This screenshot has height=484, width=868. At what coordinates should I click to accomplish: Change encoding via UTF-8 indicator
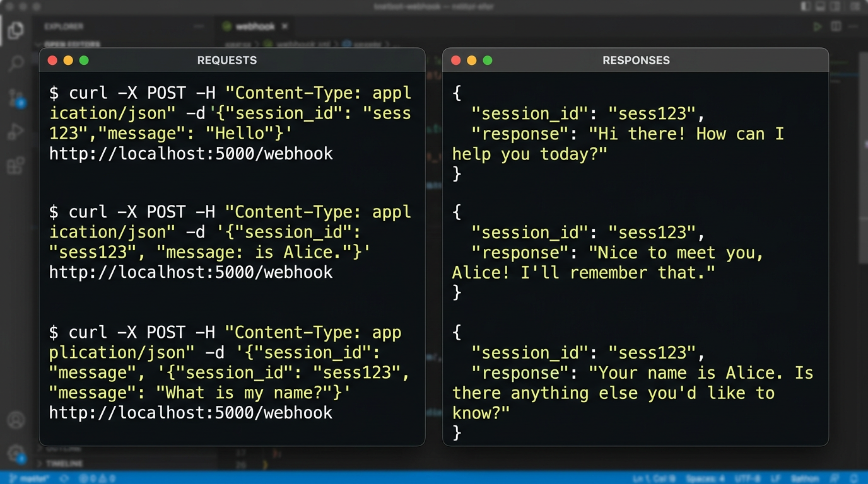coord(749,478)
